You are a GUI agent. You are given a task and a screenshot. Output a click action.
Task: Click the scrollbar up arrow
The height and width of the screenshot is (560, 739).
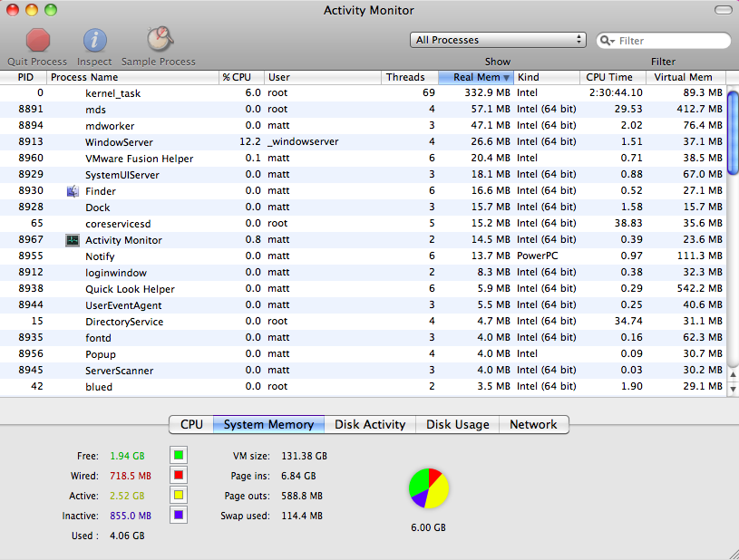tap(733, 375)
